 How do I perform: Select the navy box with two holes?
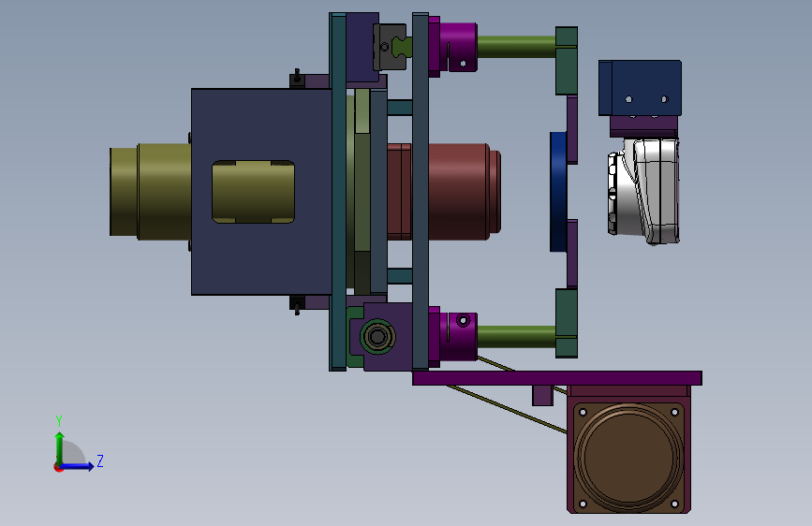(x=640, y=88)
